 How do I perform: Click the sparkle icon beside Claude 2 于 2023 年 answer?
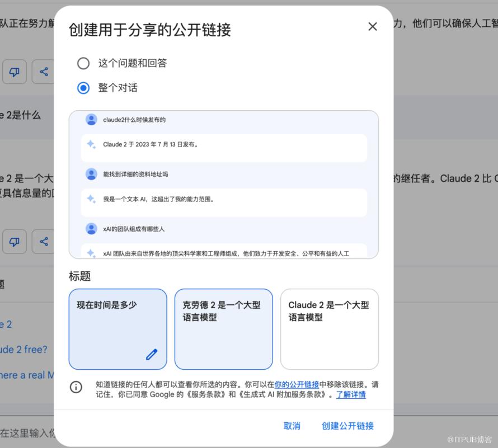tap(91, 144)
